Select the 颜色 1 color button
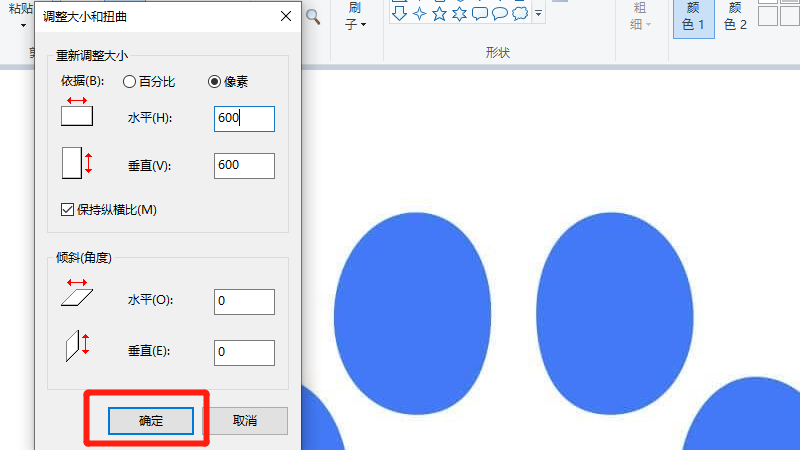 pos(693,16)
